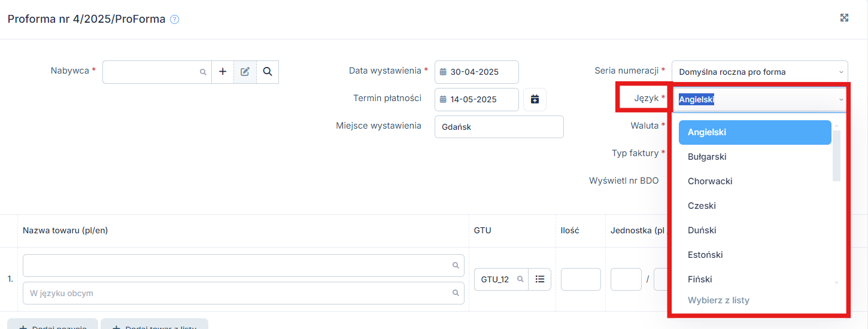Toggle fullscreen with the expand icon
Viewport: 868px width, 329px height.
click(x=844, y=18)
